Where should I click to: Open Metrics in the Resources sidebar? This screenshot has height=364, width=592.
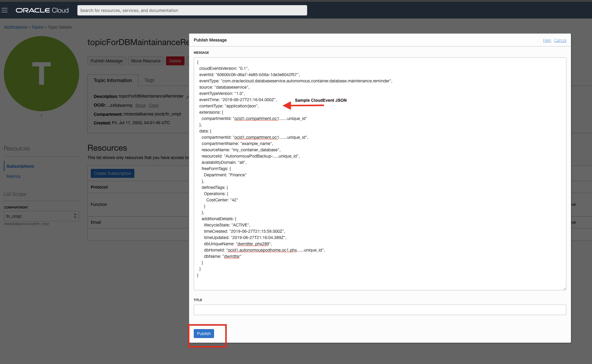[13, 176]
